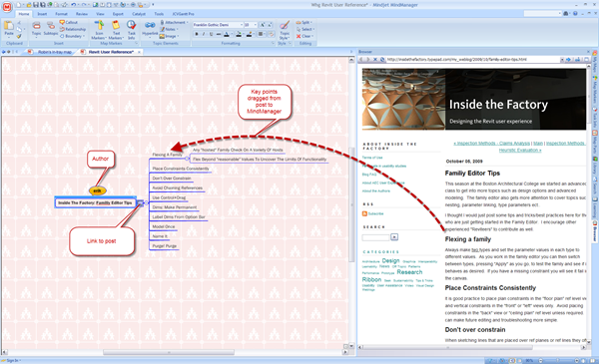Toggle underline formatting
Viewport: 599px width, 364px height.
[x=211, y=34]
